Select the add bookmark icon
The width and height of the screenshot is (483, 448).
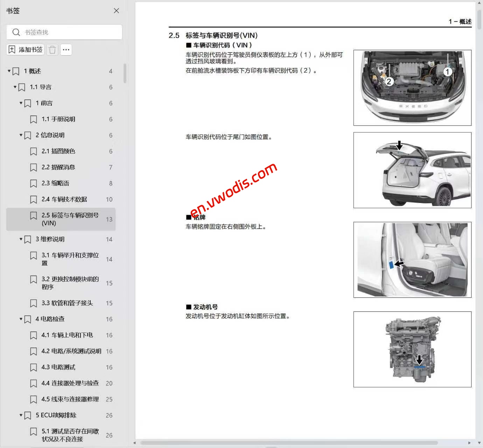tap(11, 49)
